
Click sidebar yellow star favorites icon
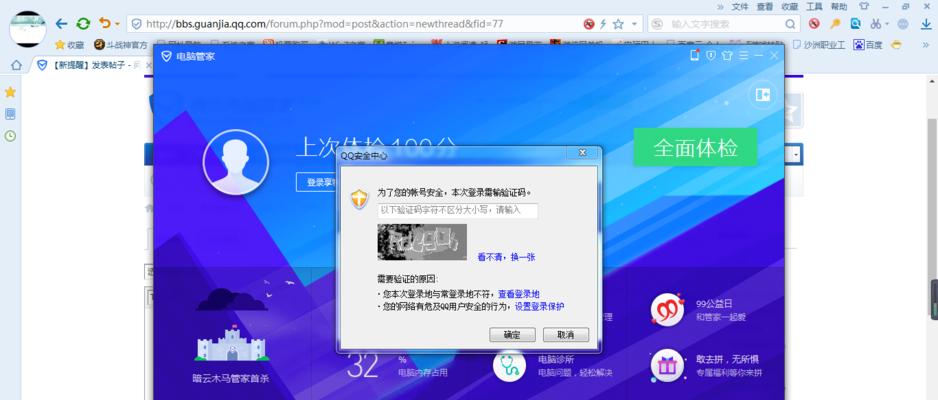pyautogui.click(x=10, y=92)
